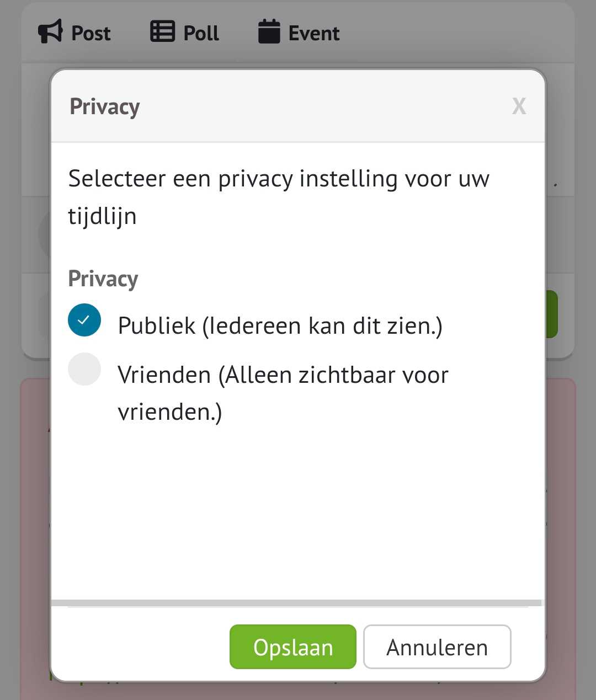Click the megaphone icon beside Post
This screenshot has width=596, height=700.
(x=50, y=32)
